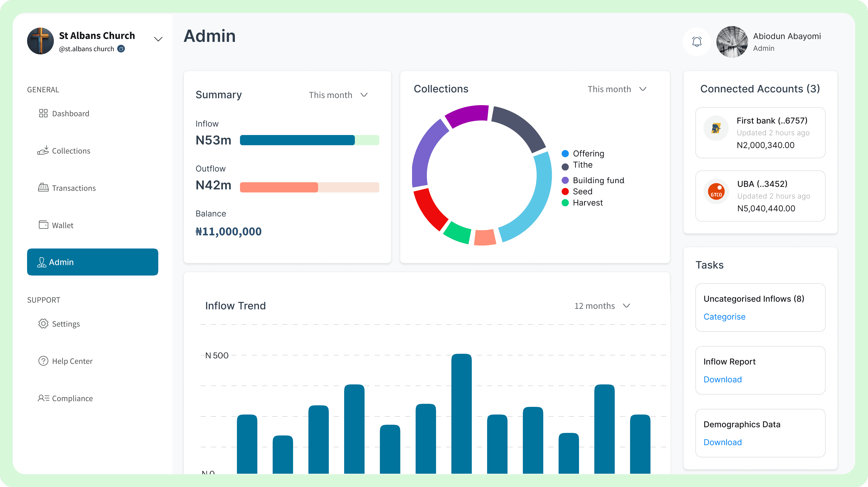Screen dimensions: 868x487
Task: Open notifications via the bell icon
Action: click(697, 42)
